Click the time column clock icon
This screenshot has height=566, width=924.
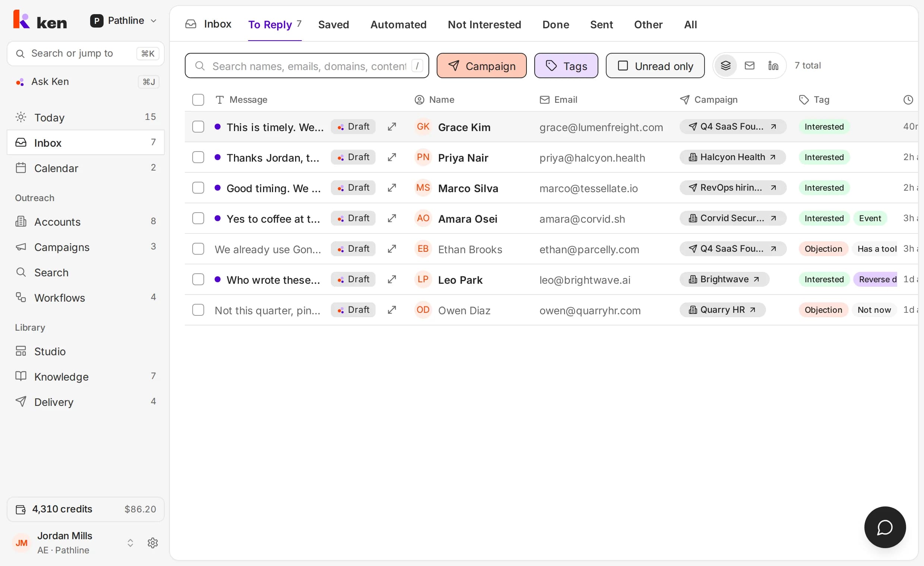coord(908,100)
